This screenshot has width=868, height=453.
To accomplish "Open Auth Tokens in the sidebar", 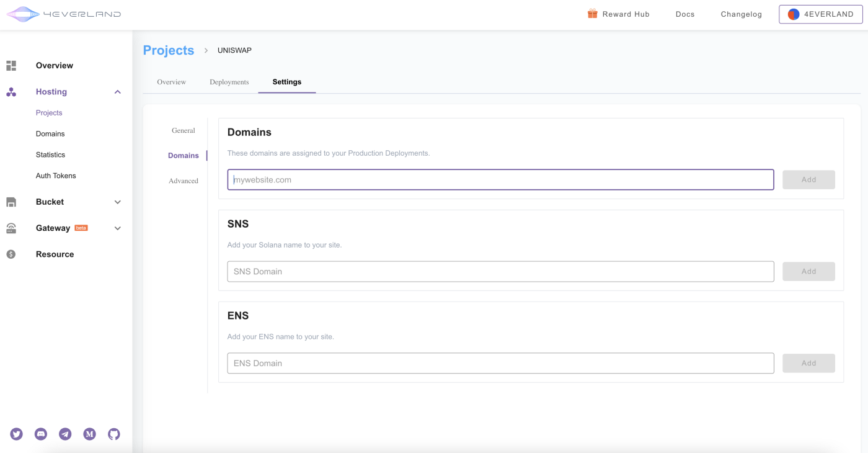I will point(56,176).
